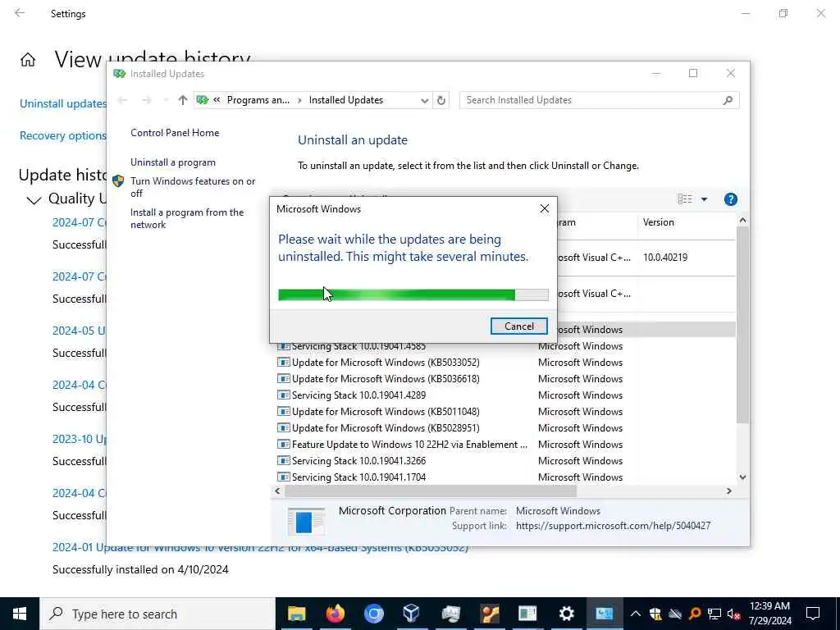840x630 pixels.
Task: Click icon beside Feature Update to Windows 10
Action: pyautogui.click(x=283, y=445)
